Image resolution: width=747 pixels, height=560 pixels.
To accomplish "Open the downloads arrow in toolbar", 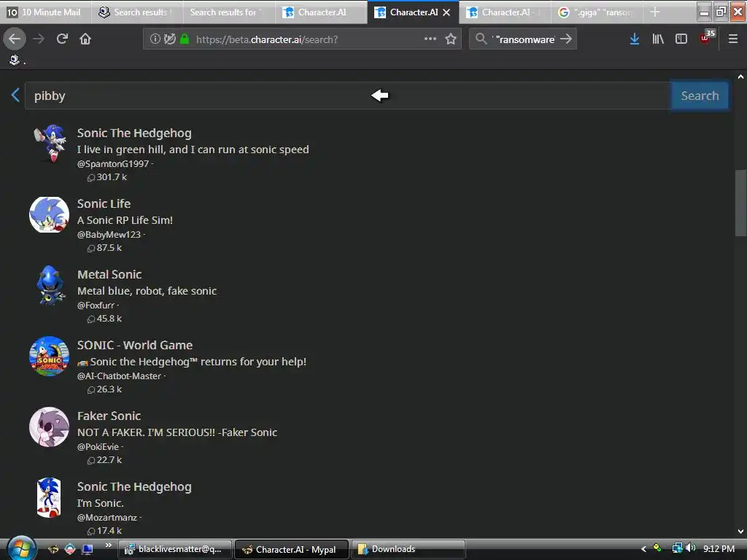I will coord(634,39).
